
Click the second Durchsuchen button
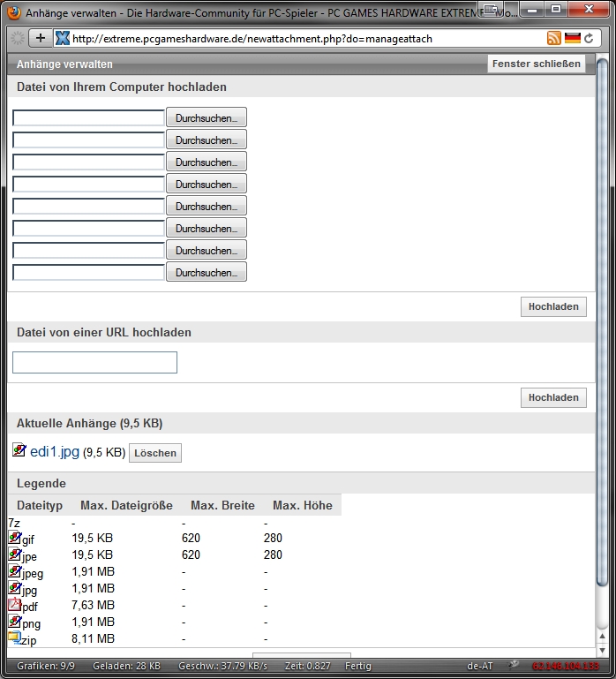pos(207,140)
